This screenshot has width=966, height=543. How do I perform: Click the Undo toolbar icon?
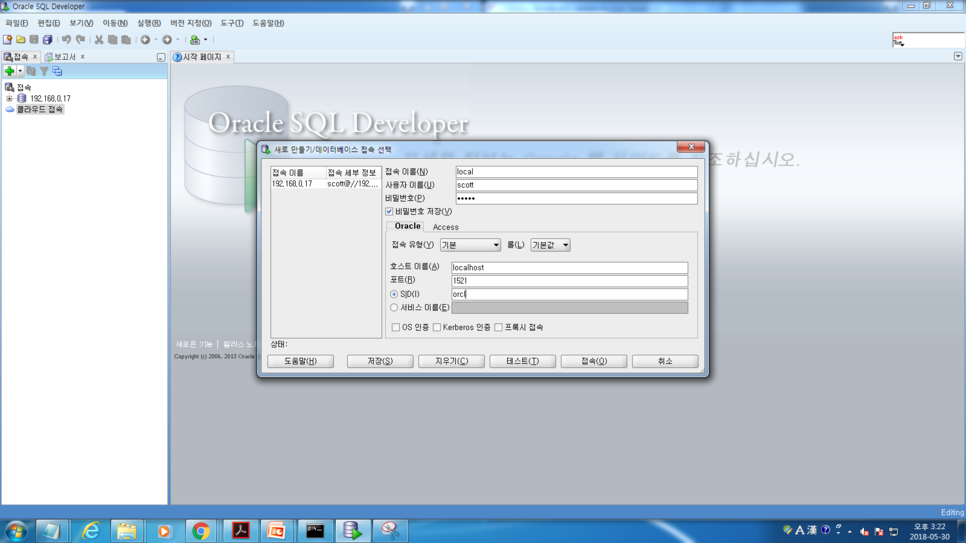point(67,39)
